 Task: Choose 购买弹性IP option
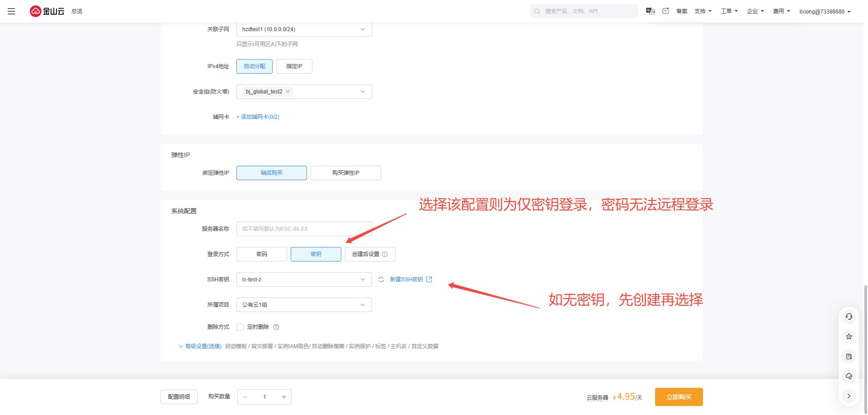(x=346, y=173)
